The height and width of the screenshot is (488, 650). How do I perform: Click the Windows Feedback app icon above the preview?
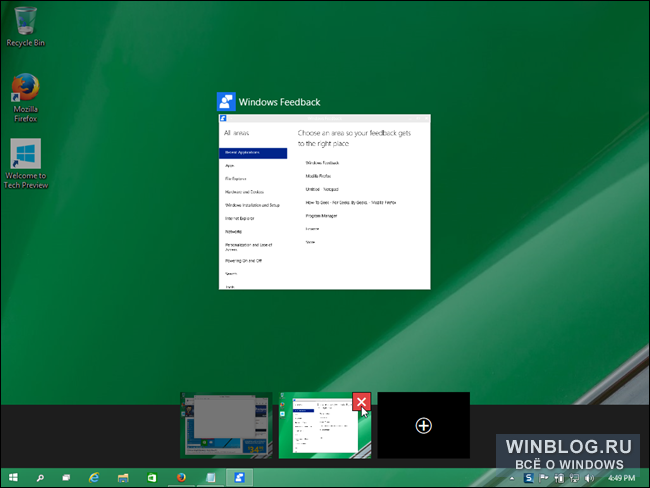[x=226, y=102]
